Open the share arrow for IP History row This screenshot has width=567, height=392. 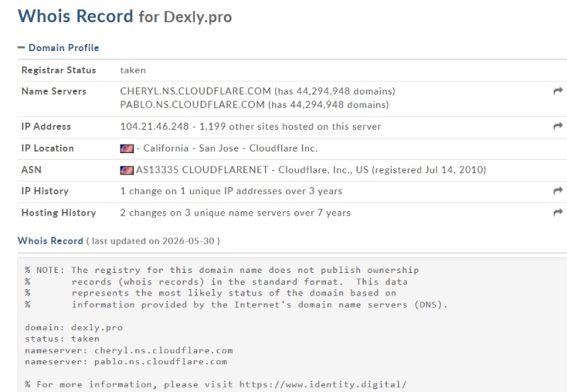click(558, 191)
